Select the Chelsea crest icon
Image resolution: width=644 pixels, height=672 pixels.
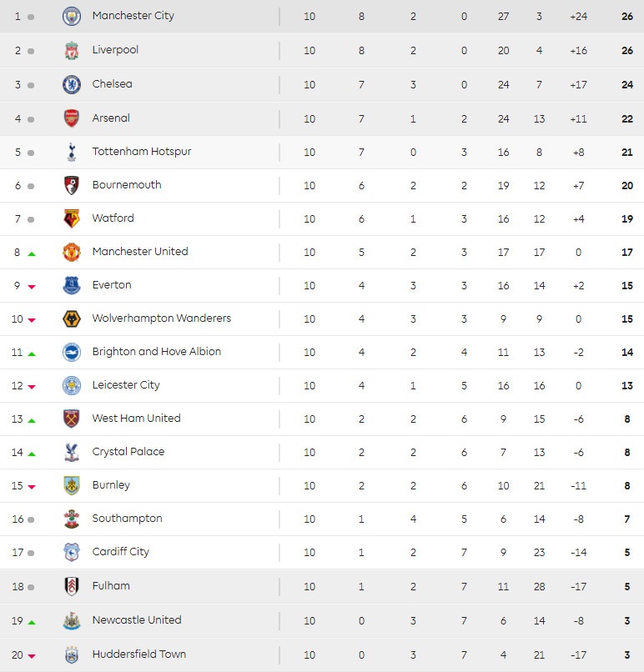pyautogui.click(x=72, y=84)
